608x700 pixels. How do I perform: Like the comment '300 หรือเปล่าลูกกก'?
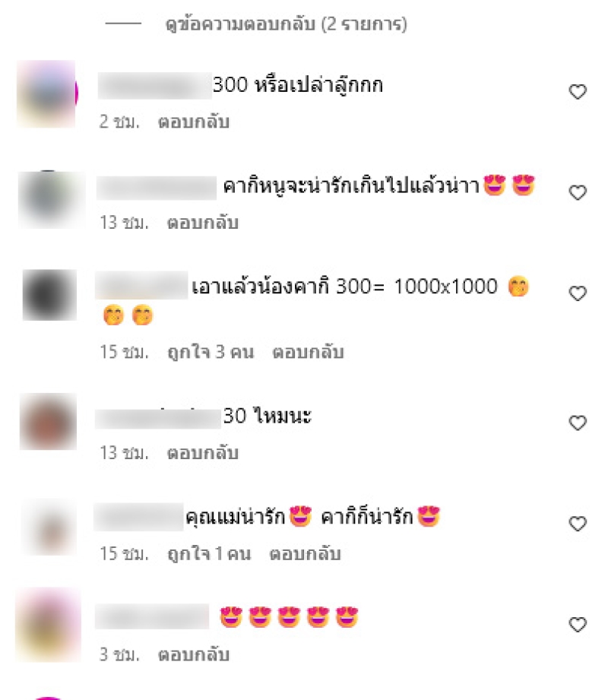[x=578, y=91]
